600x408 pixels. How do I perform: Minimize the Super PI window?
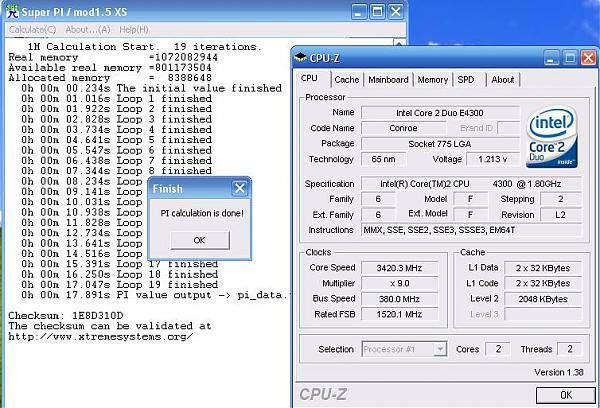click(358, 12)
